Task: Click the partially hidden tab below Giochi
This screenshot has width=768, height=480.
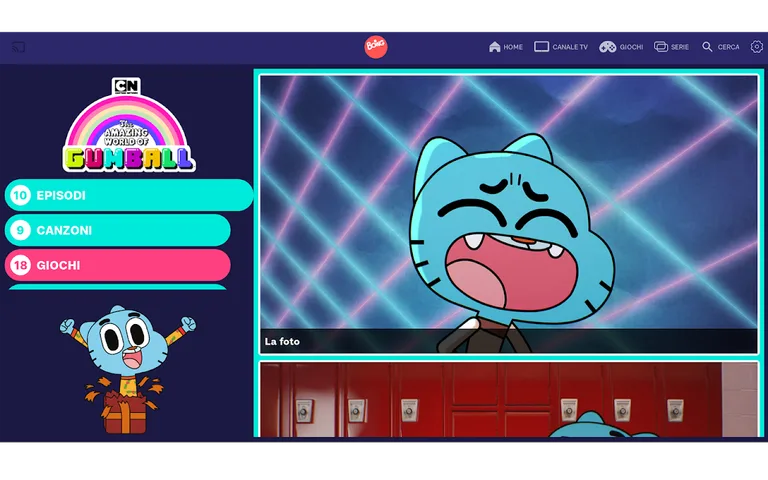Action: point(118,287)
